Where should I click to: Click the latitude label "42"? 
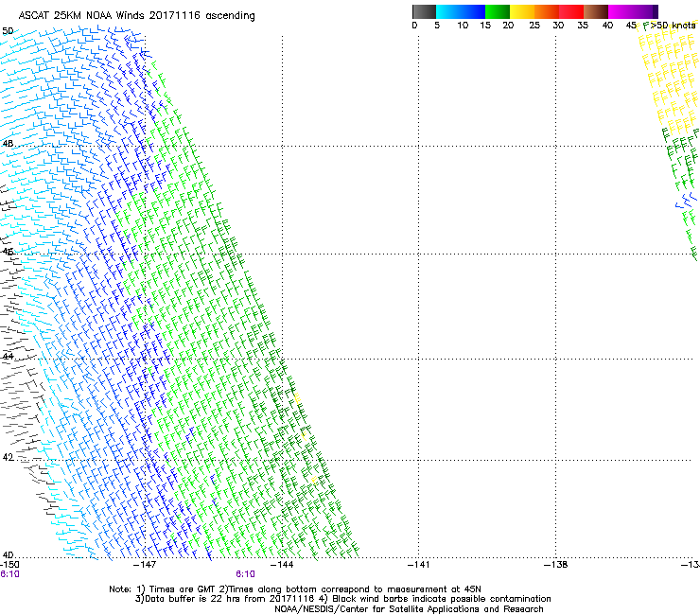(x=8, y=457)
